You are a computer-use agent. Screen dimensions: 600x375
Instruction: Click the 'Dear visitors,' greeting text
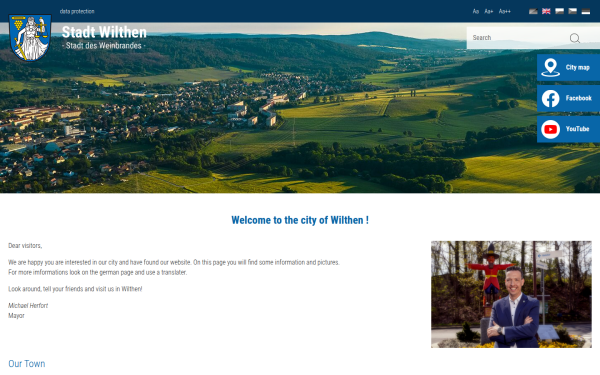(25, 246)
